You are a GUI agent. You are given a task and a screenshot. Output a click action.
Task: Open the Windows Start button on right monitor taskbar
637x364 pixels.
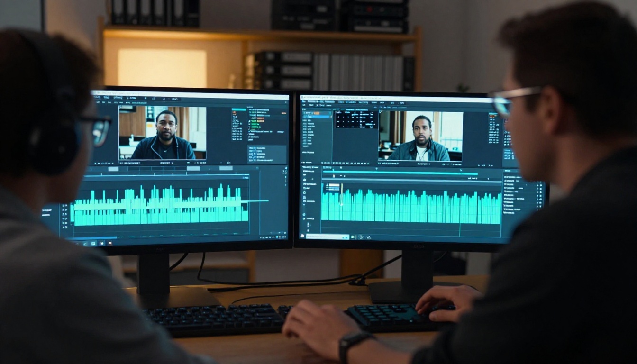point(303,235)
